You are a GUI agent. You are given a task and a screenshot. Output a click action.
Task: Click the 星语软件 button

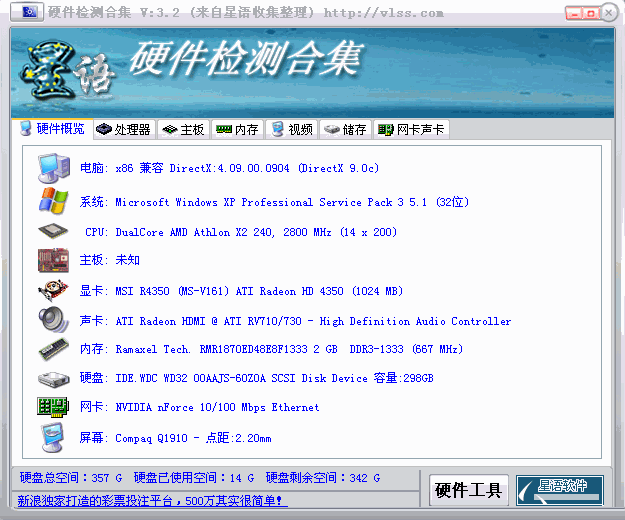(560, 490)
